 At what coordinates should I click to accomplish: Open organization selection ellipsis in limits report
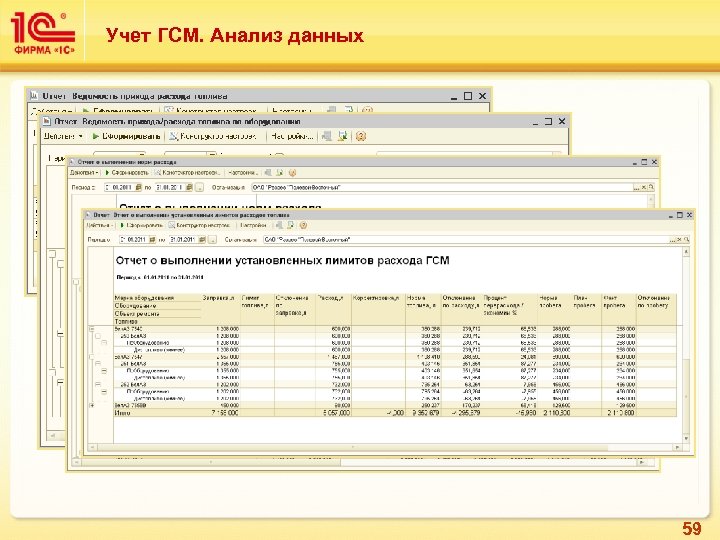pyautogui.click(x=673, y=240)
